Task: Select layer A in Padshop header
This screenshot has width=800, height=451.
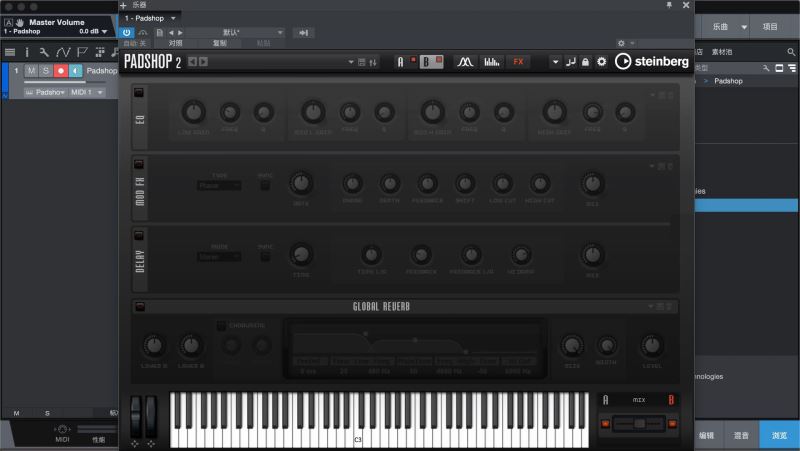Action: (401, 62)
